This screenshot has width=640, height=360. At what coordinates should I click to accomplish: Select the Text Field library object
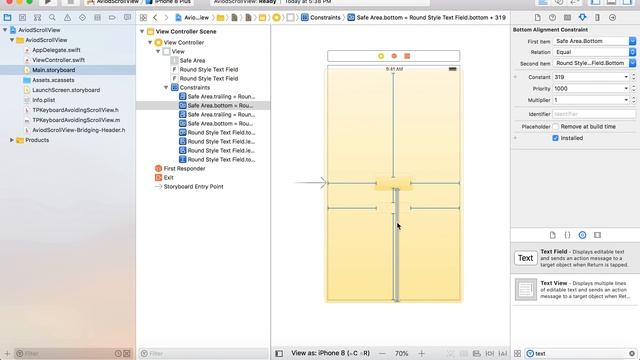(575, 258)
